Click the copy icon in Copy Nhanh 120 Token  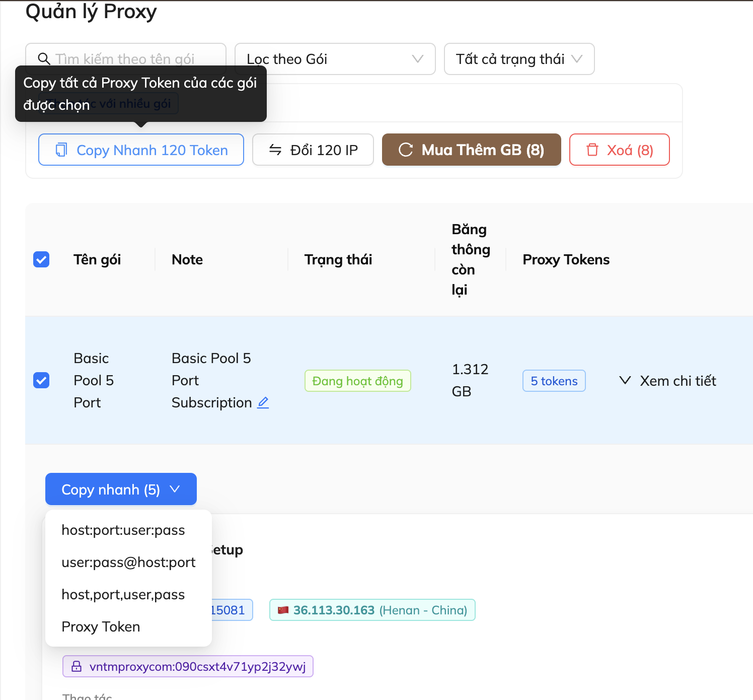pos(61,150)
